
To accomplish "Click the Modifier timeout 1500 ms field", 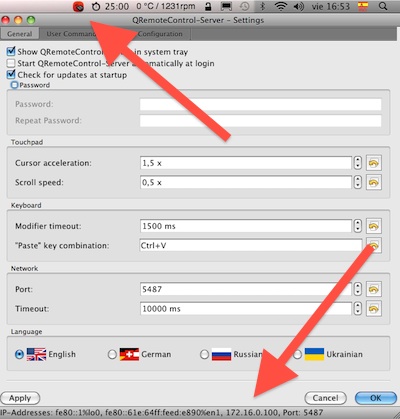I will click(246, 226).
